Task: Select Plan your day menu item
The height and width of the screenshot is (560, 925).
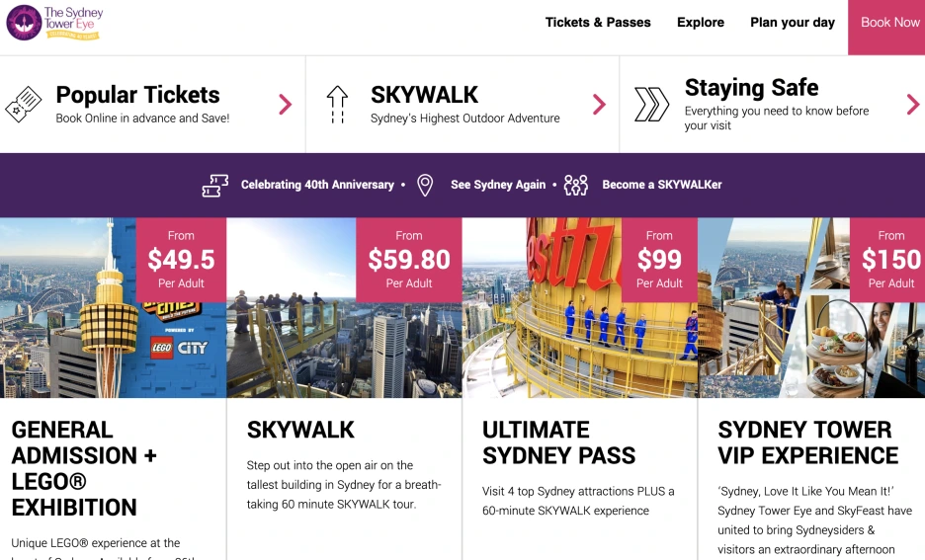Action: 793,23
